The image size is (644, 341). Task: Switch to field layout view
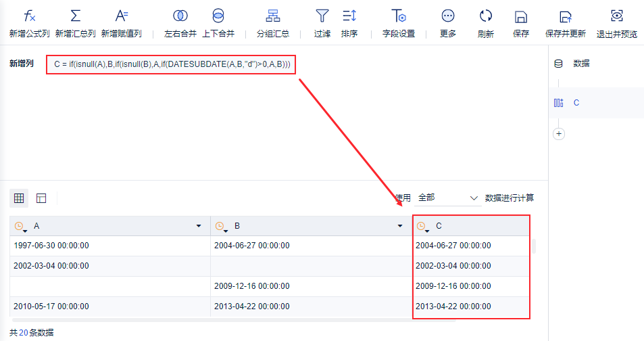pyautogui.click(x=41, y=198)
